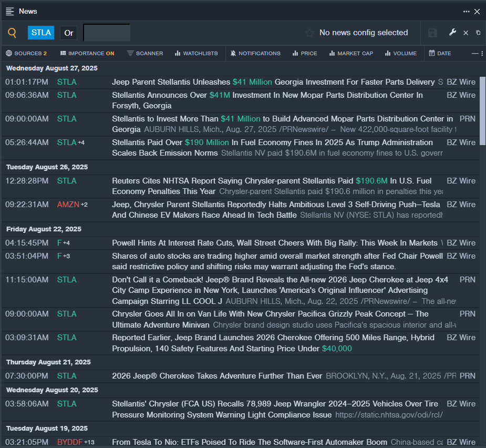Click the BYDDF ticker symbol
Image resolution: width=486 pixels, height=448 pixels.
click(70, 442)
